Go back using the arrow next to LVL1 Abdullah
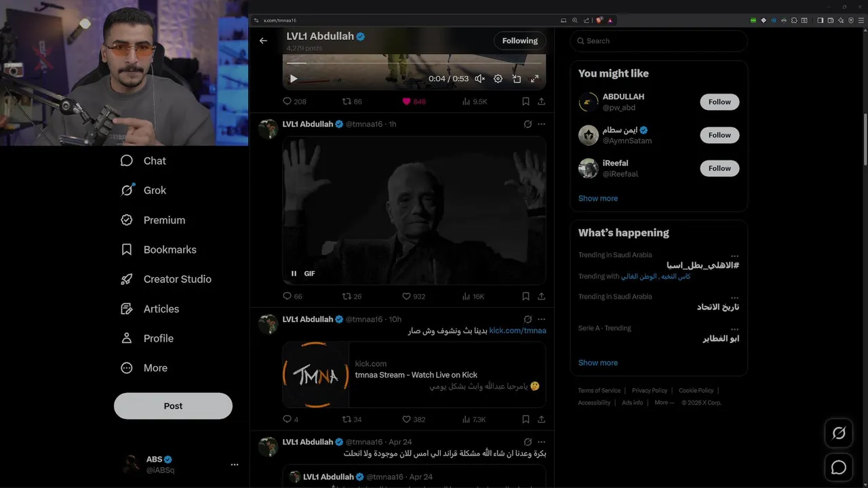The image size is (868, 488). [263, 41]
